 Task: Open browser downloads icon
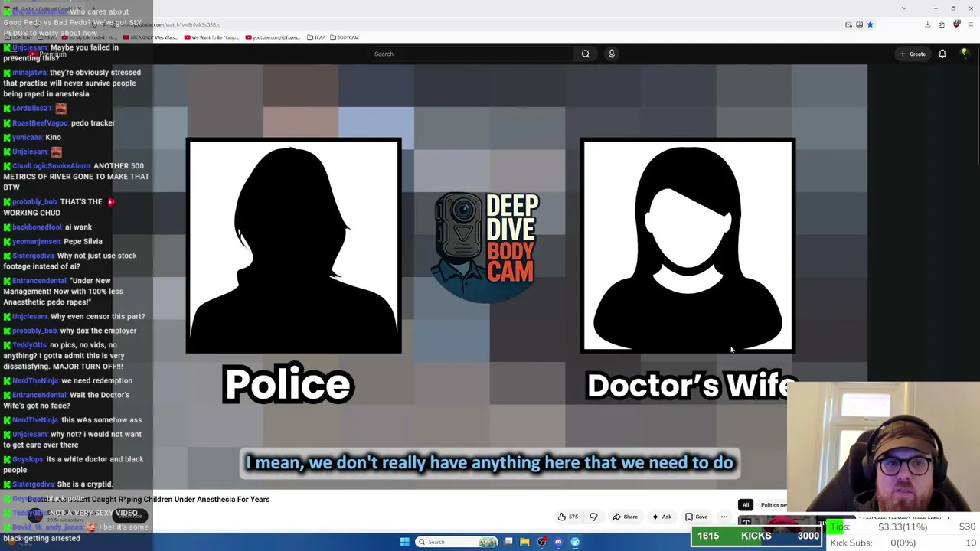[x=927, y=24]
